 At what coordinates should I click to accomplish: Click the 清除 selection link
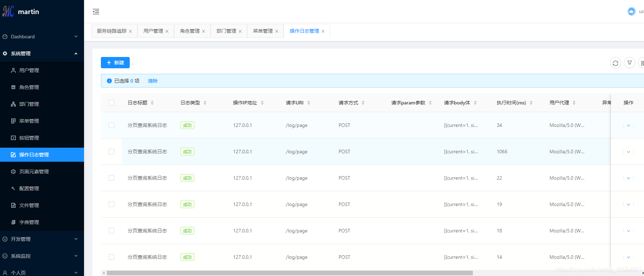click(x=153, y=81)
